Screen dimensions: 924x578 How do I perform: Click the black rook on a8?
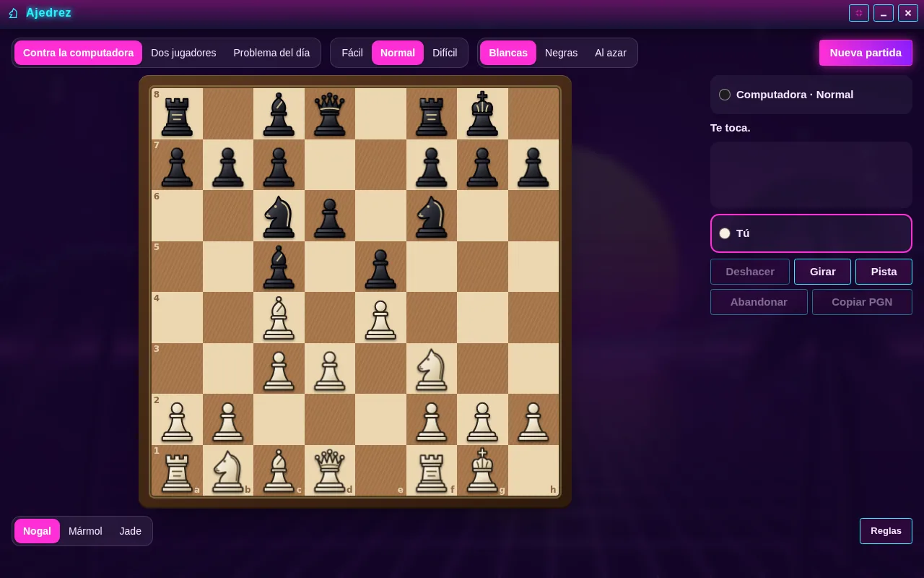[x=177, y=113]
